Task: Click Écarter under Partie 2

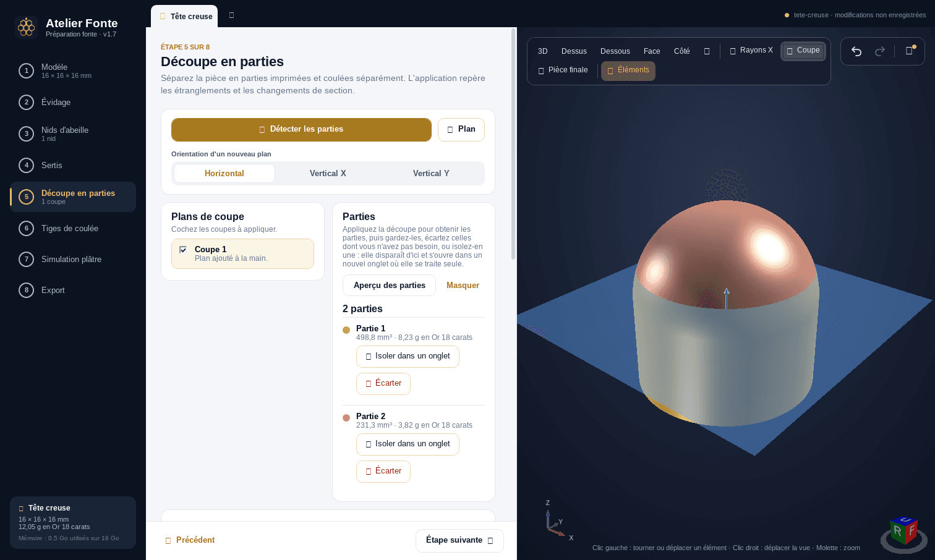Action: tap(383, 472)
